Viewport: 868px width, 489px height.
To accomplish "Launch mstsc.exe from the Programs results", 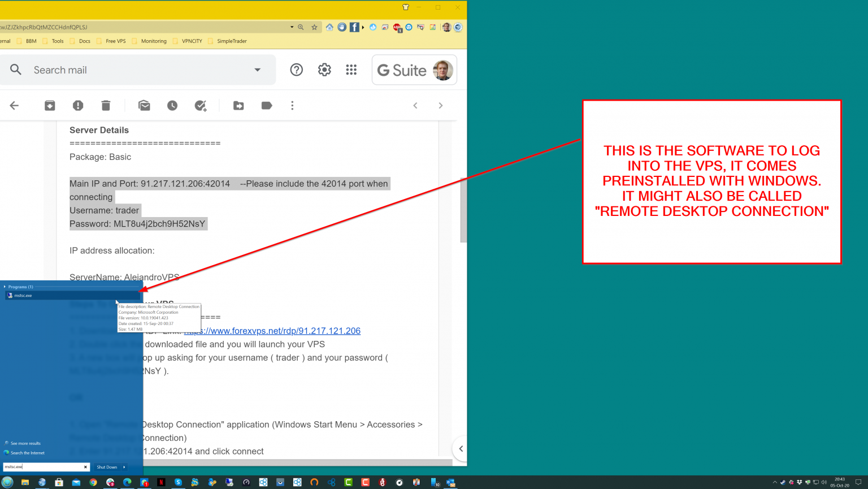I will pos(23,296).
